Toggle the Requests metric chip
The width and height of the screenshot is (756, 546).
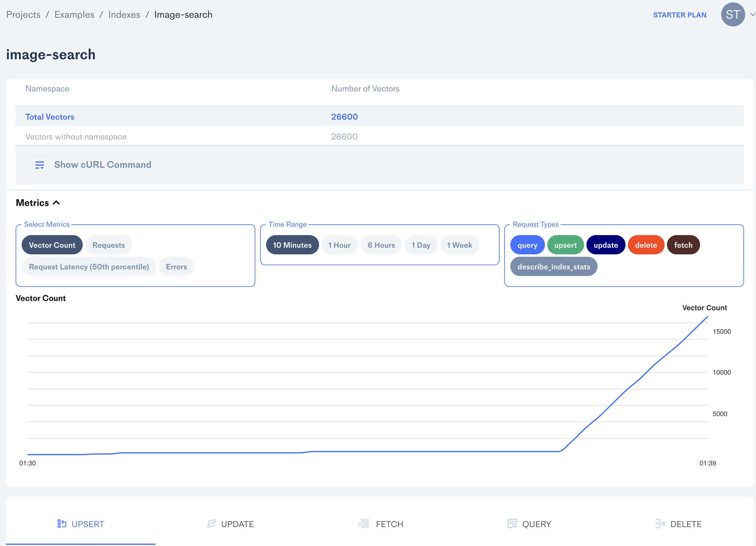click(108, 245)
